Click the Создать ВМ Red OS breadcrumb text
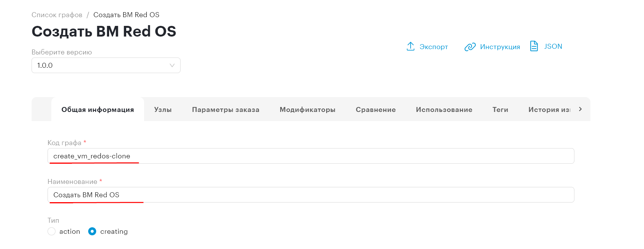Screen dimensions: 644x249 pos(126,15)
